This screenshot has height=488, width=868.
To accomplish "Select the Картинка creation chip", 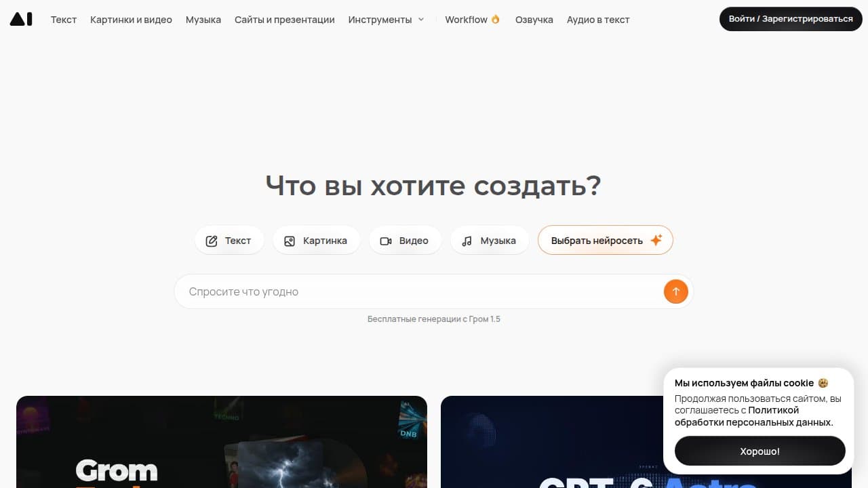I will 316,241.
